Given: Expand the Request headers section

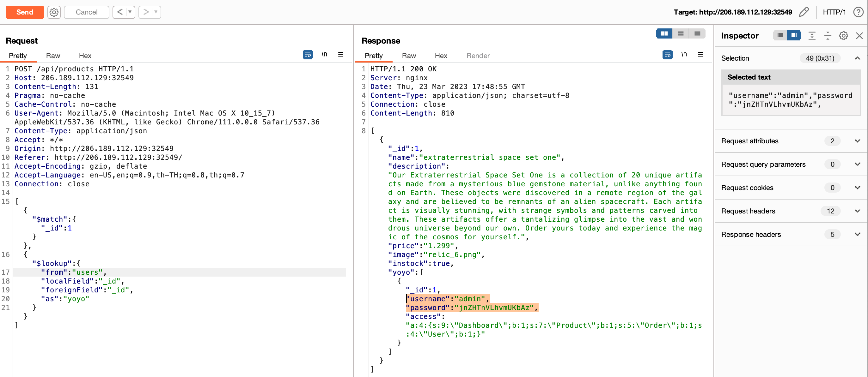Looking at the screenshot, I should 858,211.
